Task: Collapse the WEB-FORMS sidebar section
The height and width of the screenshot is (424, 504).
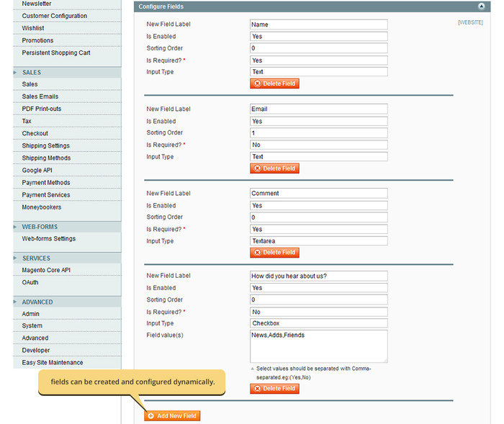Action: [x=16, y=227]
